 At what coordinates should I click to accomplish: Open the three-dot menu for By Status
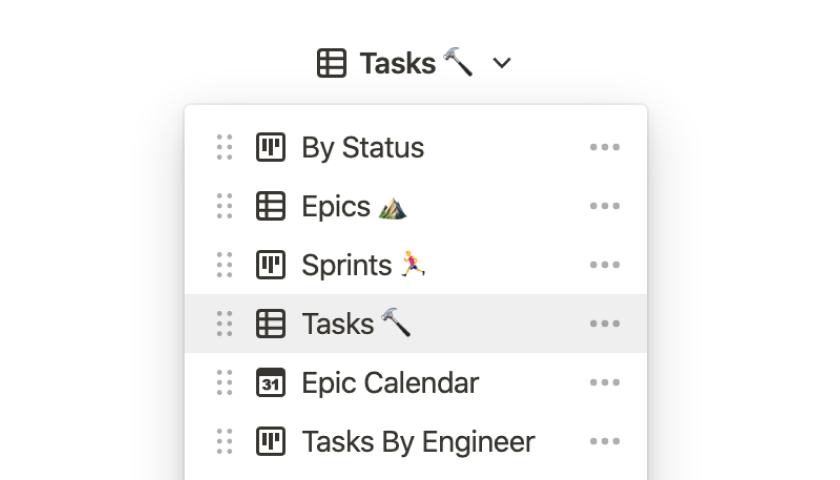604,148
